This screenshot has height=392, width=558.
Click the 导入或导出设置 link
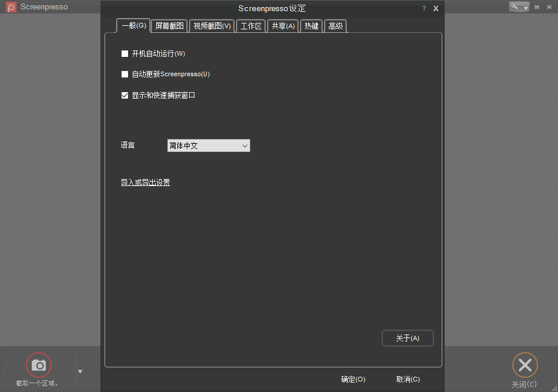(145, 182)
